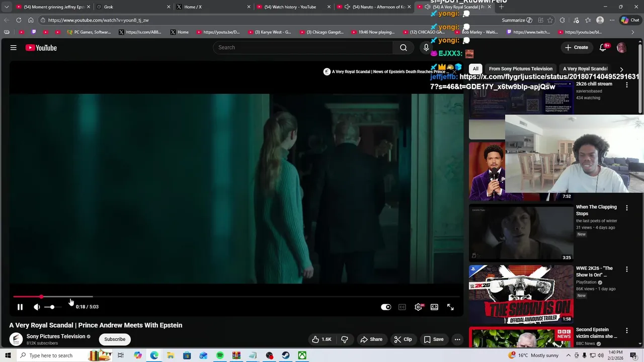
Task: Open Task View on the taskbar
Action: 121,355
